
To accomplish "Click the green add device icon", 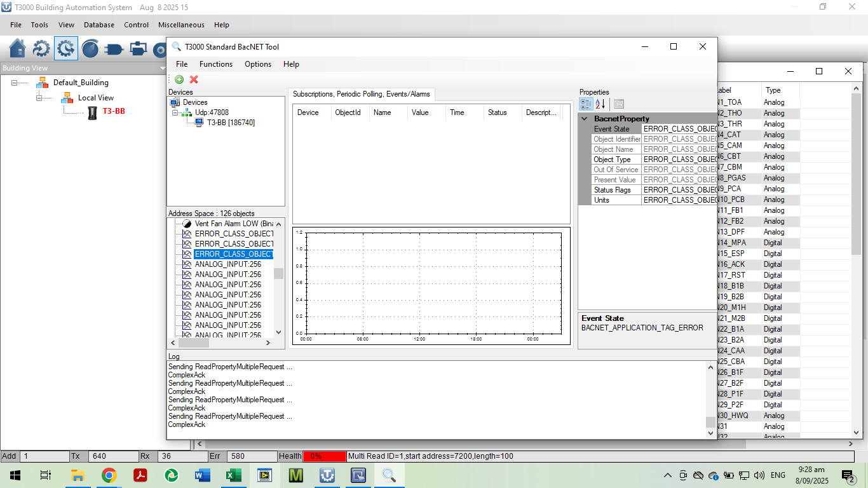I will 179,79.
